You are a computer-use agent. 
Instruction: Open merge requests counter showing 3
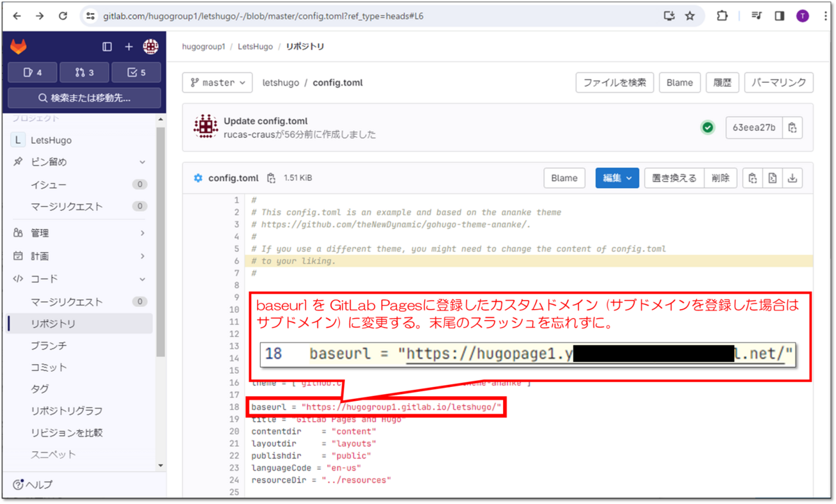(x=84, y=72)
